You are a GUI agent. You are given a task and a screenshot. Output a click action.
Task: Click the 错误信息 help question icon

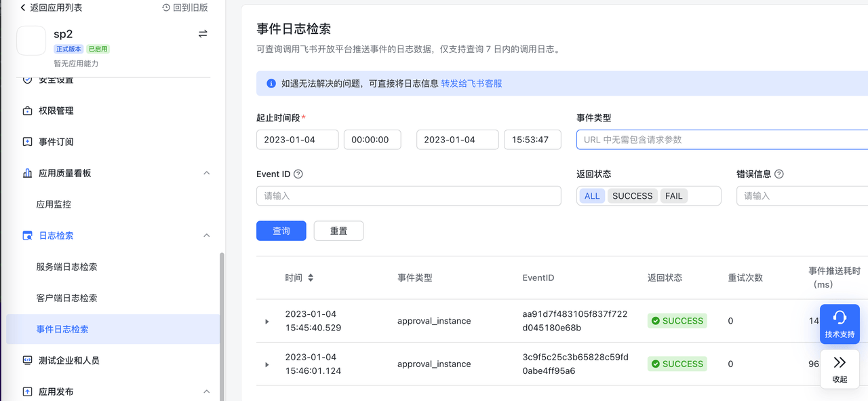click(x=778, y=174)
